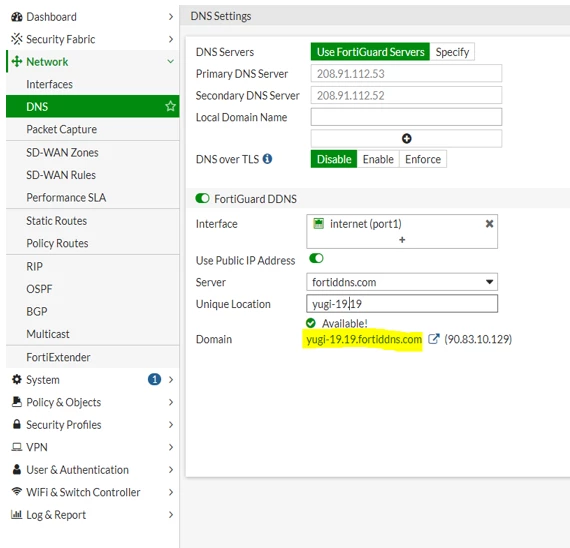The width and height of the screenshot is (570, 548).
Task: Expand the VPN menu chevron
Action: coord(170,447)
